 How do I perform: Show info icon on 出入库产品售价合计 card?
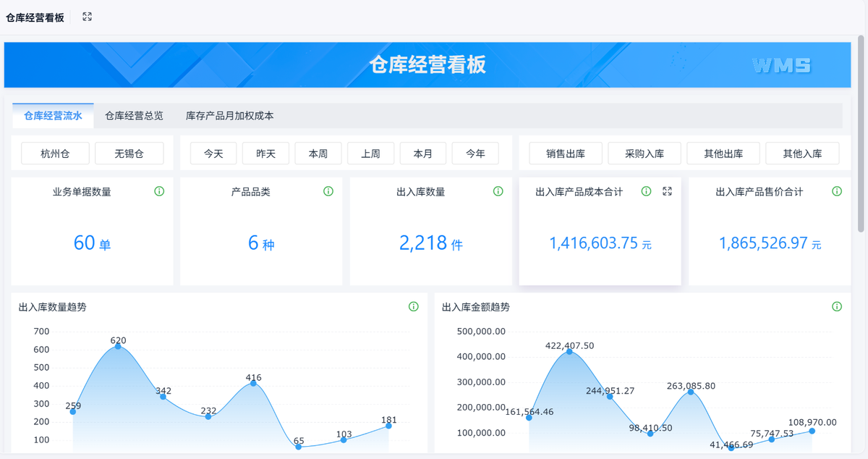point(837,191)
